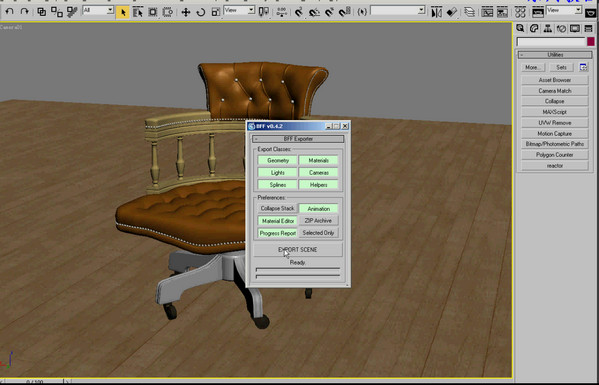Activate the Select Object arrow tool
Image resolution: width=599 pixels, height=385 pixels.
tap(123, 12)
